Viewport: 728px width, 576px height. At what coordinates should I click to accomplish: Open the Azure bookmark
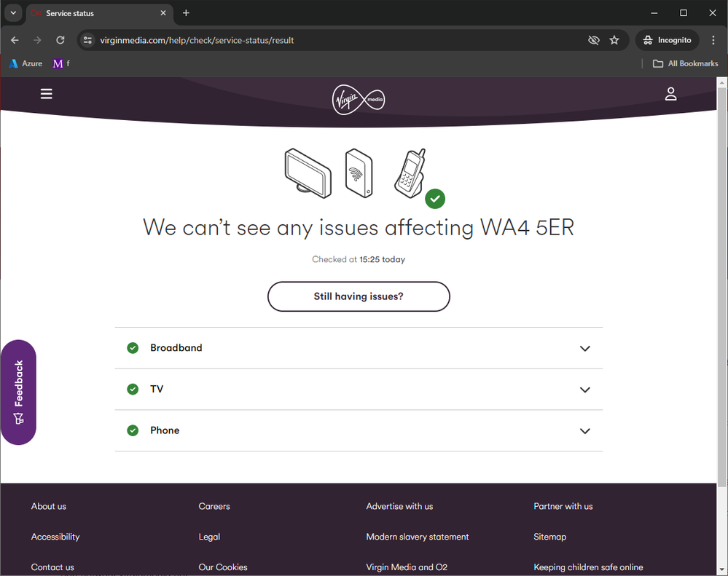coord(26,63)
